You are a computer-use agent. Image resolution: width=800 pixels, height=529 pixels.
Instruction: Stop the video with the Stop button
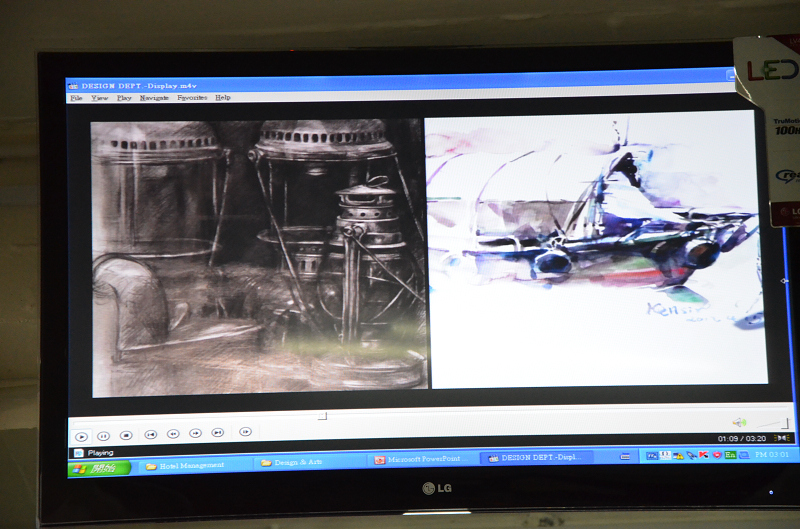coord(126,435)
